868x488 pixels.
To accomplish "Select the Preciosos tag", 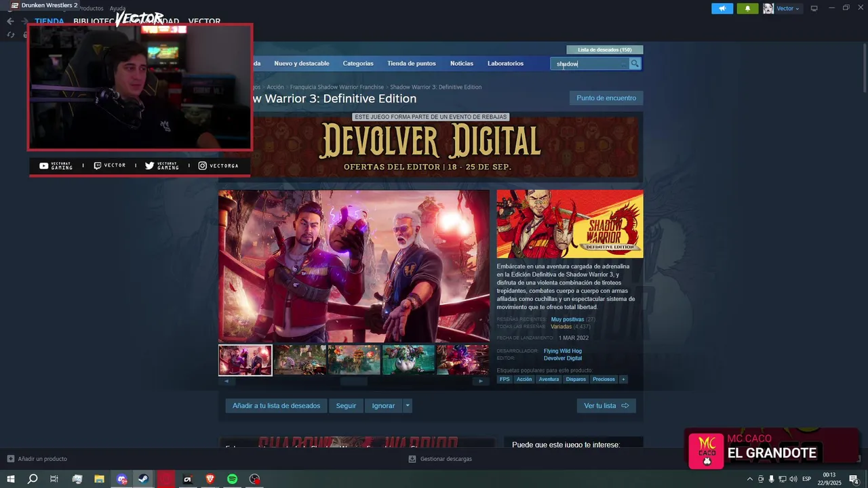I will pyautogui.click(x=604, y=380).
